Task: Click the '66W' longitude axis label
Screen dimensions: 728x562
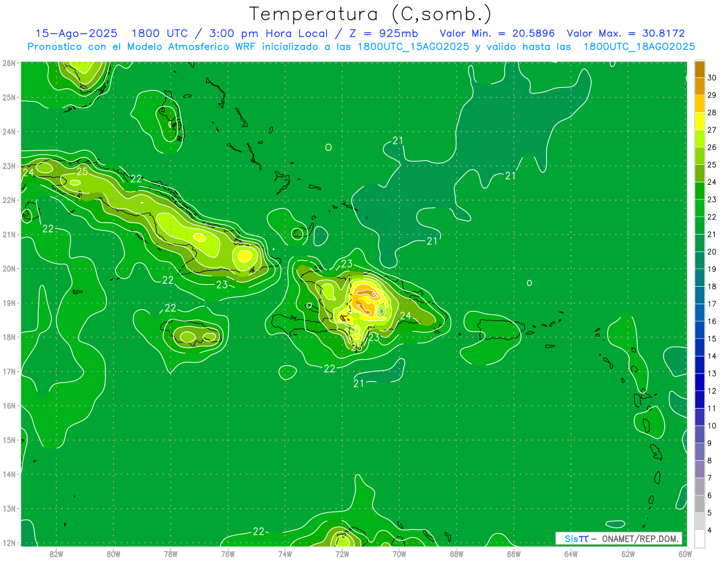Action: (x=514, y=553)
